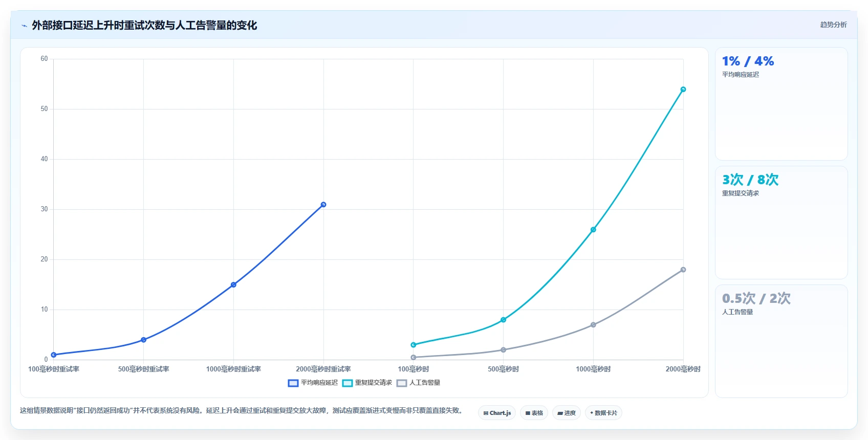Click y-axis value 30
868x440 pixels.
[44, 209]
